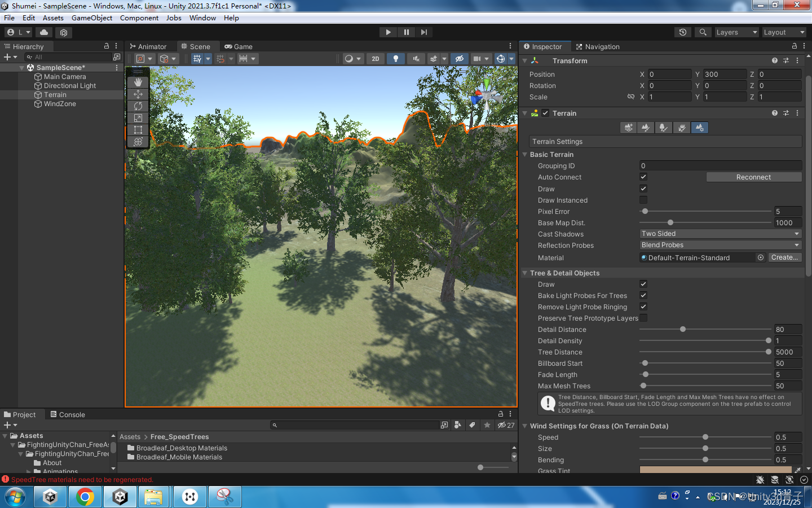Select the Create Neighbor Terrains tool
The image size is (812, 508).
pos(628,128)
